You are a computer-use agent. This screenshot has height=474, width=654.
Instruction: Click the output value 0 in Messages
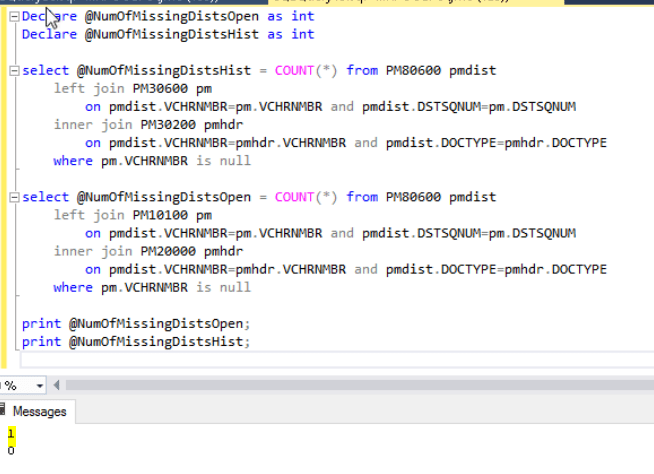10,451
